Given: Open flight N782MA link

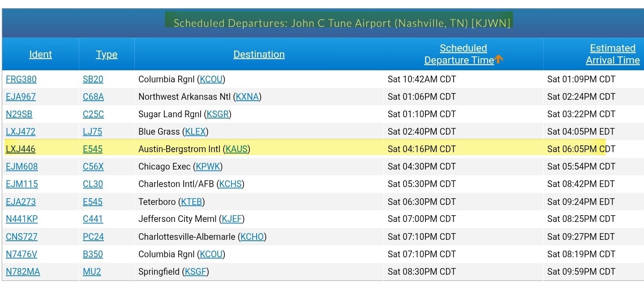Looking at the screenshot, I should 23,272.
